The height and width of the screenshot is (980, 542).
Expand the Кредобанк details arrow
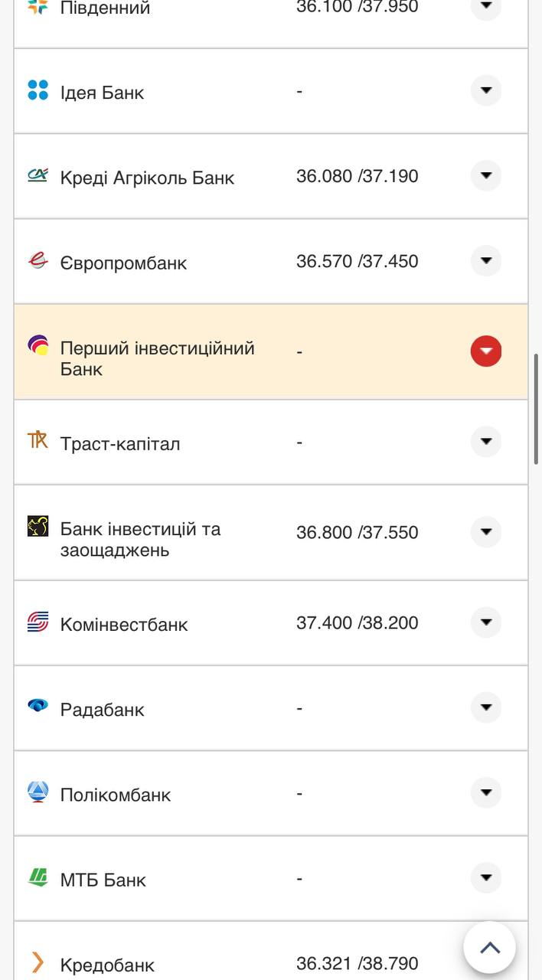485,961
